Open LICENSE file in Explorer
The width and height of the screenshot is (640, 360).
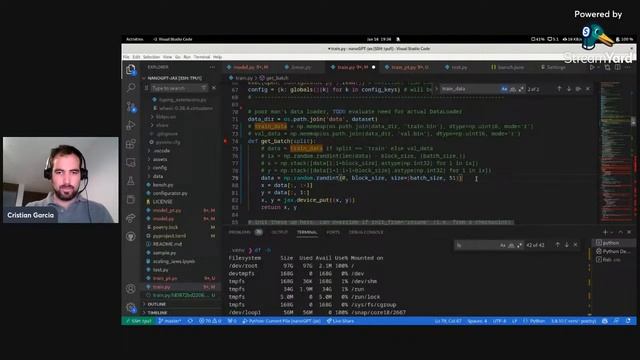click(x=162, y=202)
